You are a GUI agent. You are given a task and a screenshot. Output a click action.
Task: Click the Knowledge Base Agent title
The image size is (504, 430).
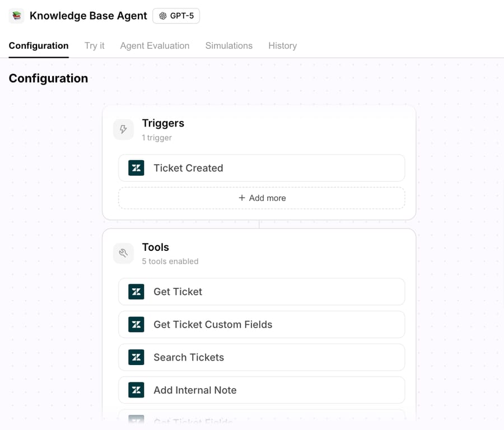88,16
